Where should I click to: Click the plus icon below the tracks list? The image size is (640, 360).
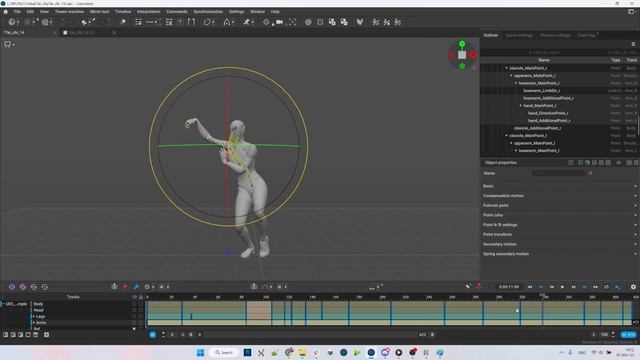point(47,335)
